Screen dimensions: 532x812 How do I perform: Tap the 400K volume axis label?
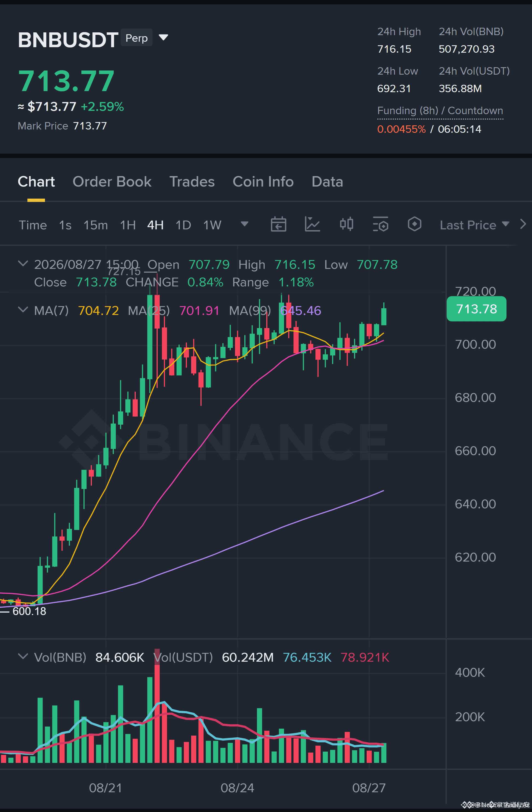tap(470, 672)
